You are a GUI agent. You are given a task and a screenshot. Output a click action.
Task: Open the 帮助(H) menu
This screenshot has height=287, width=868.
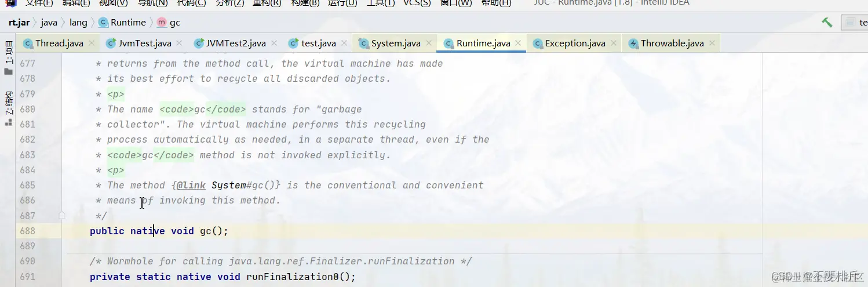pyautogui.click(x=497, y=3)
